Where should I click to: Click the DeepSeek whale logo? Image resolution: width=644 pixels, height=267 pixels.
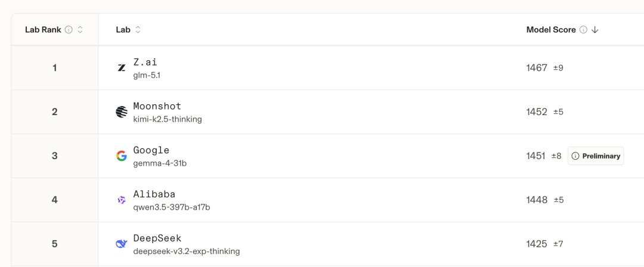coord(122,244)
